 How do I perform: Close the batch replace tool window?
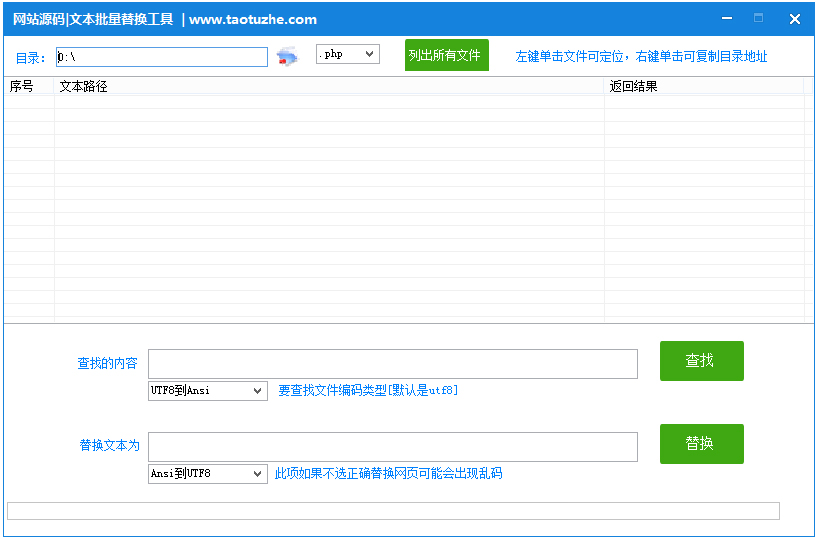tap(795, 19)
